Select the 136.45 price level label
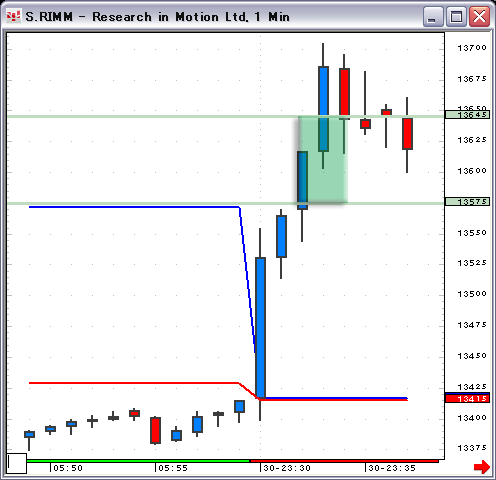The width and height of the screenshot is (496, 480). pyautogui.click(x=467, y=115)
